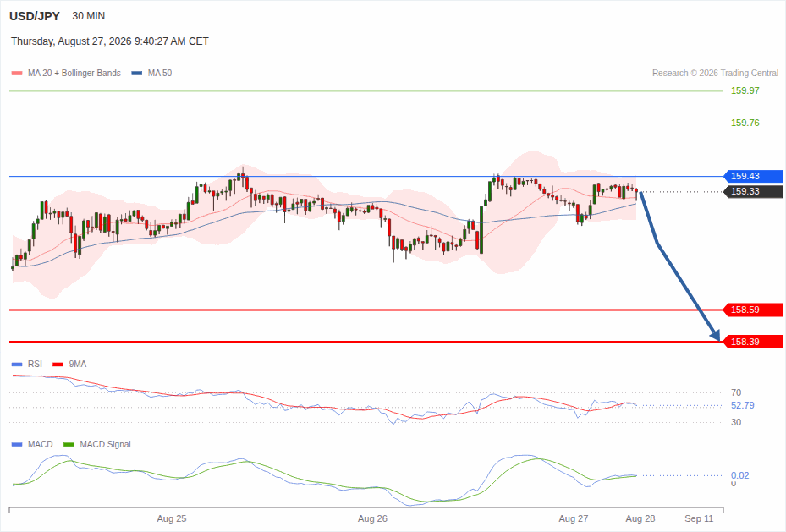This screenshot has height=532, width=786.
Task: Click the RSI legend color swatch
Action: (17, 365)
